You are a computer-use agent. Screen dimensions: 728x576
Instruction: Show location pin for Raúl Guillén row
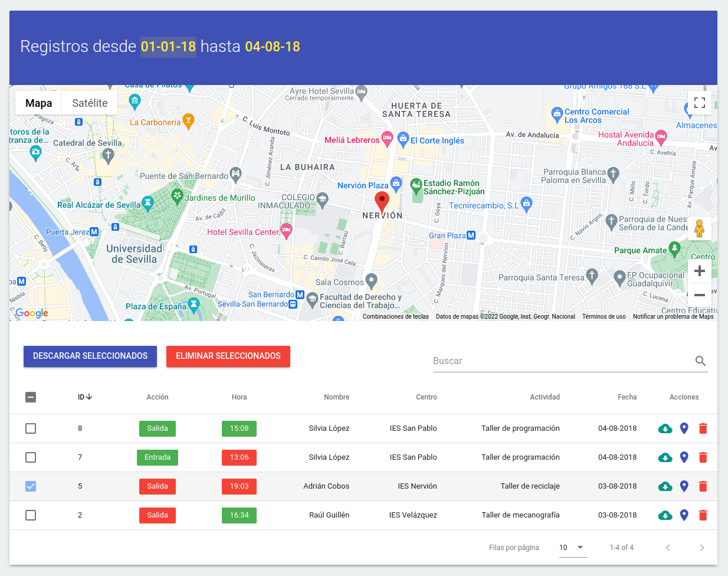684,515
